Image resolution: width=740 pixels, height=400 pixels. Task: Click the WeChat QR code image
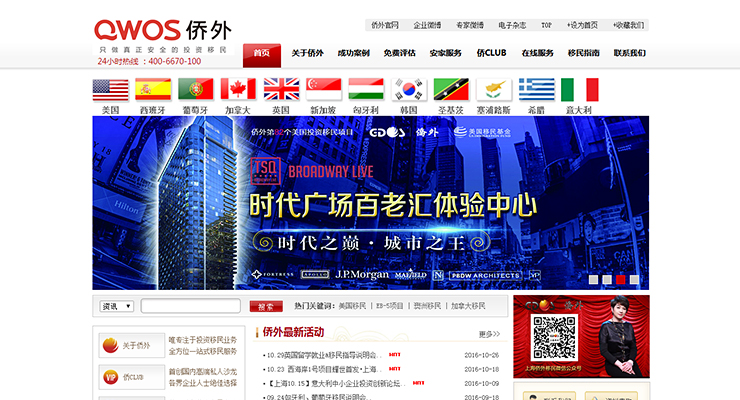[x=554, y=338]
